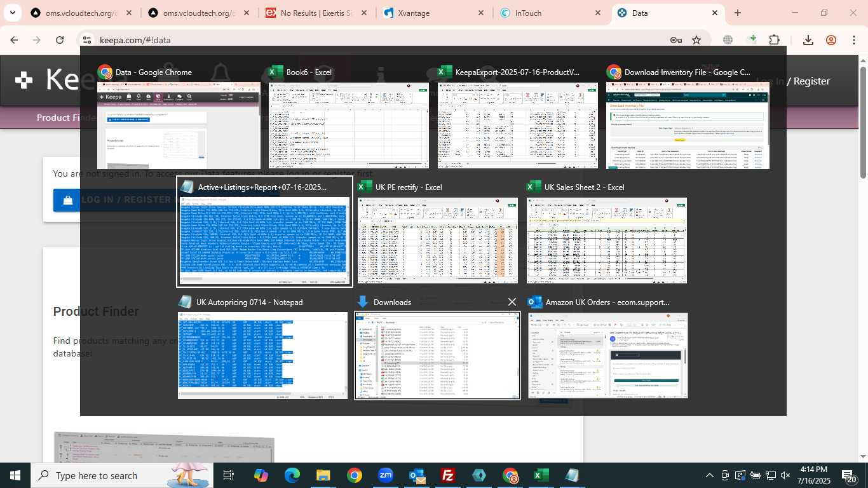Reload the Keepa page
This screenshot has height=488, width=868.
coord(60,40)
